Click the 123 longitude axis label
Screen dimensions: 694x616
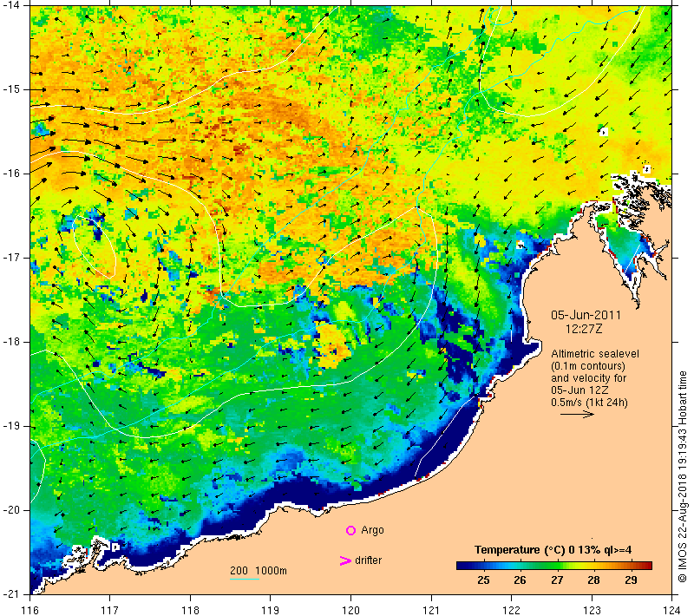(592, 610)
